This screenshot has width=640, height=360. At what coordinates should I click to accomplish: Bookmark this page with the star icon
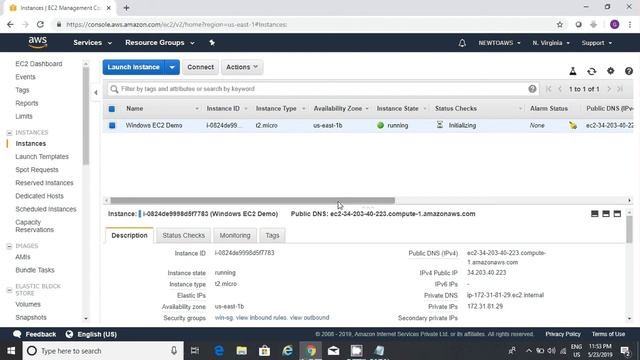pyautogui.click(x=560, y=24)
